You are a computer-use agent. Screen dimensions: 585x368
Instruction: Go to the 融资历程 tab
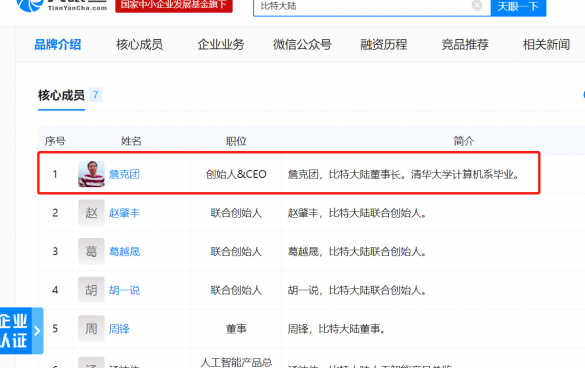384,45
